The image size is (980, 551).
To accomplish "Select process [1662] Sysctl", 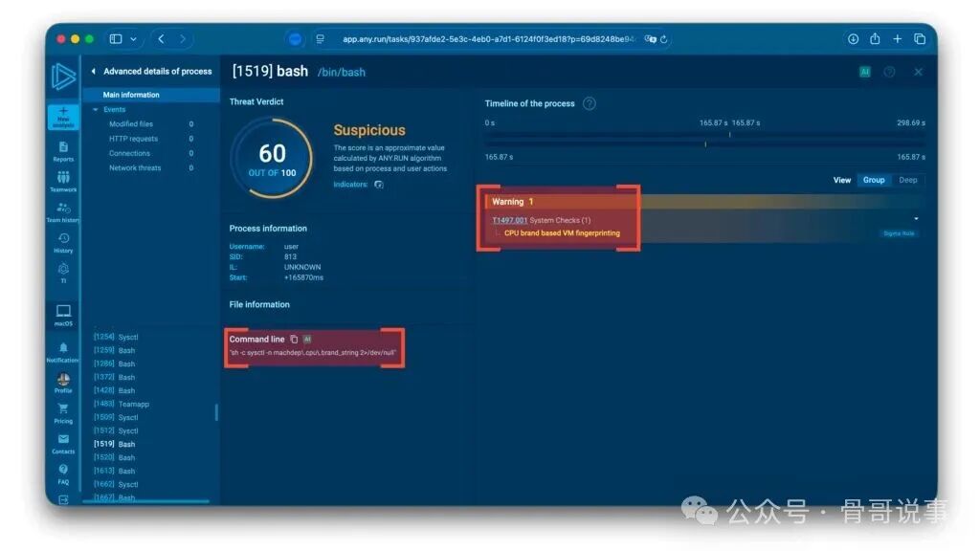I will (116, 485).
